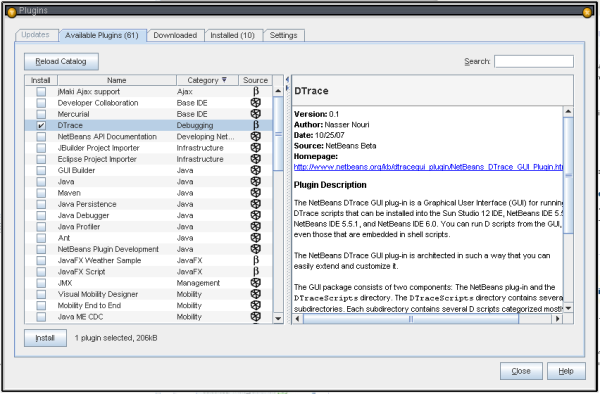
Task: Click description pane scroll left arrow
Action: pos(298,319)
